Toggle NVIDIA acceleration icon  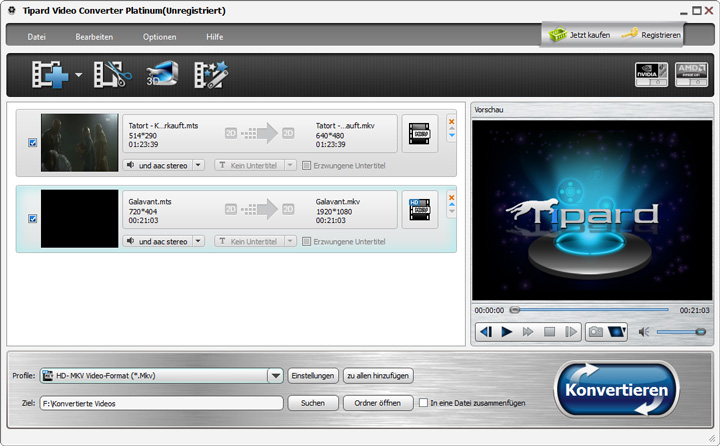[651, 74]
